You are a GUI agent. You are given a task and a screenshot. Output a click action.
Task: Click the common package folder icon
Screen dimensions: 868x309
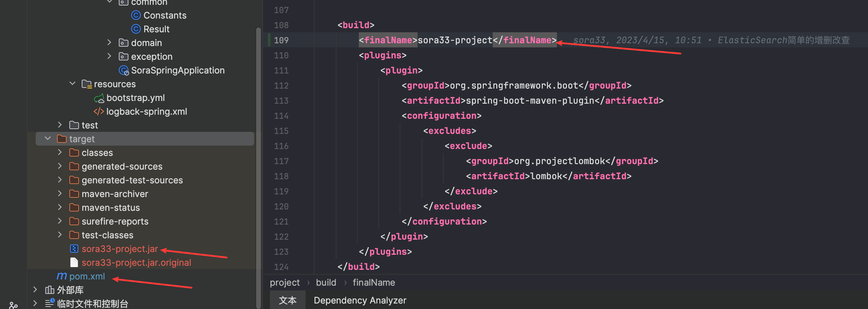(x=123, y=2)
